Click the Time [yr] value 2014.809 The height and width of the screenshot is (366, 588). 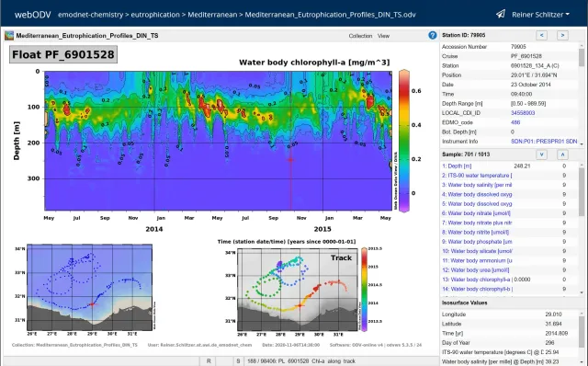(x=557, y=333)
